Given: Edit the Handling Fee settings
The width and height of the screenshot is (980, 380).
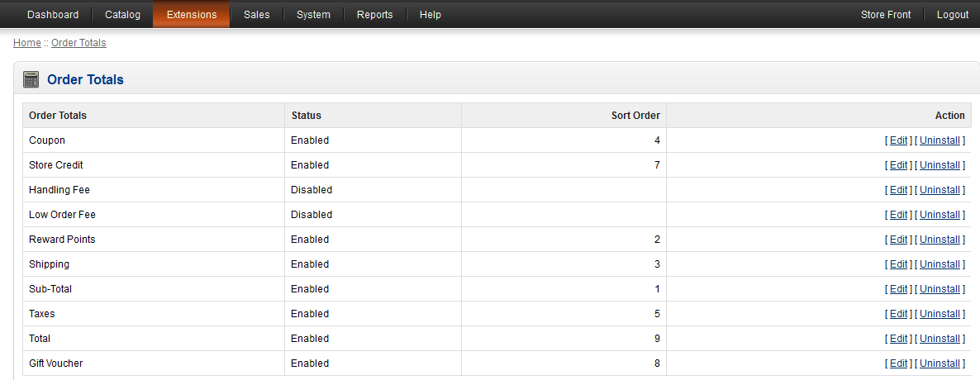Looking at the screenshot, I should coord(898,190).
